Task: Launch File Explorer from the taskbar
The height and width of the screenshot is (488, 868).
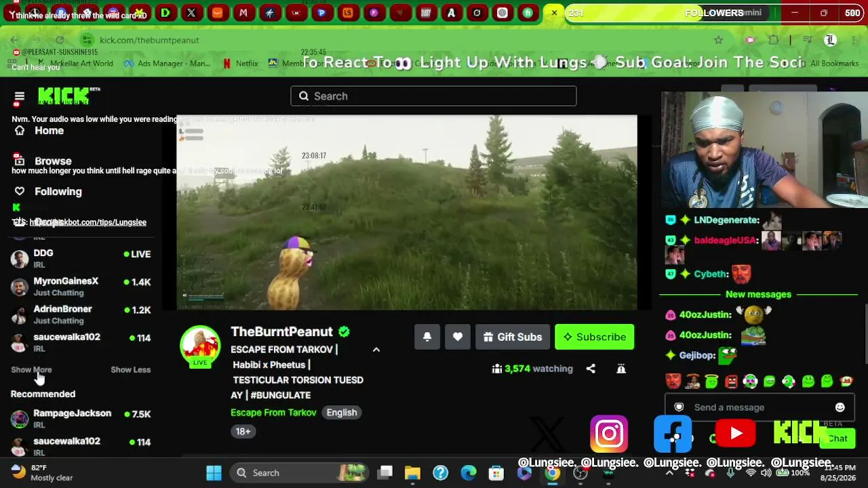Action: (412, 472)
